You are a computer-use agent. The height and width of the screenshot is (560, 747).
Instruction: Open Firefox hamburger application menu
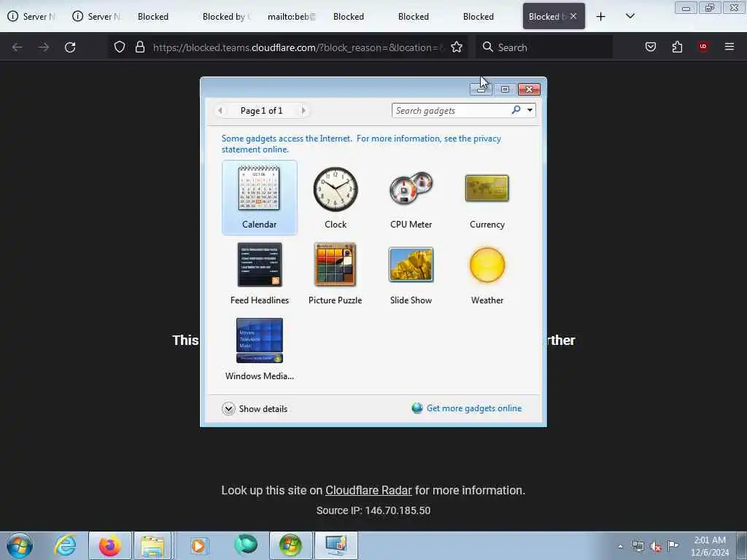(729, 47)
